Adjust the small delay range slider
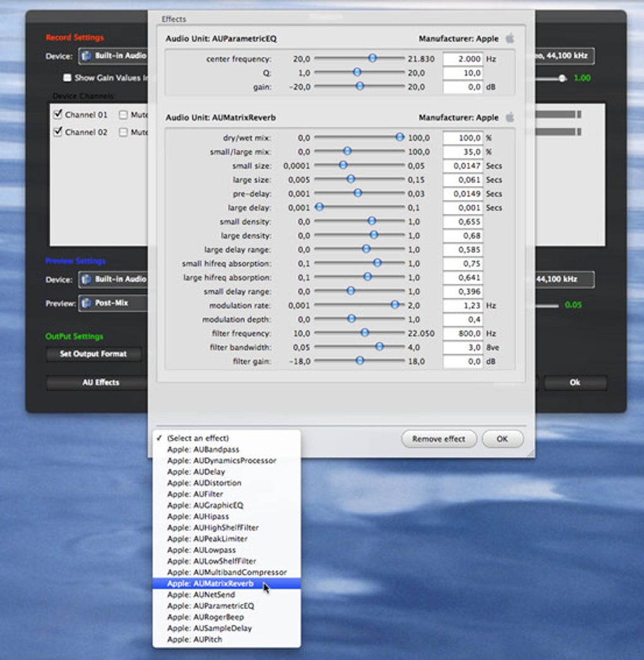 350,290
